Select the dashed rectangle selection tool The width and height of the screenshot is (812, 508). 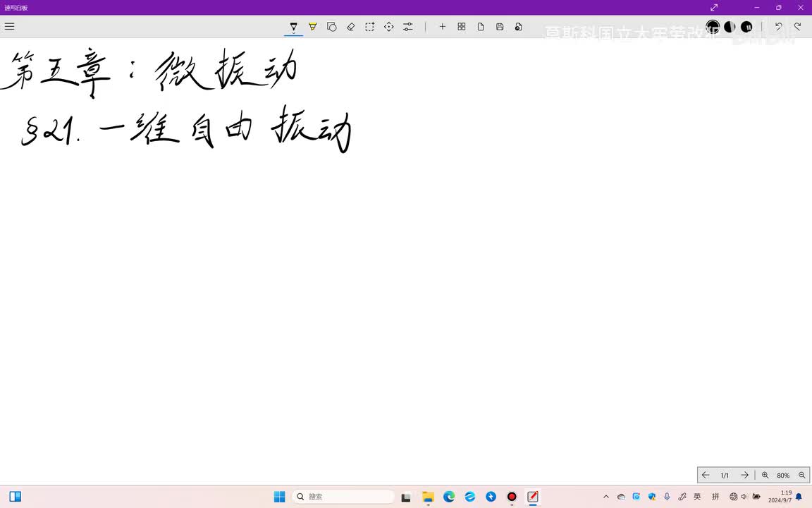tap(370, 26)
